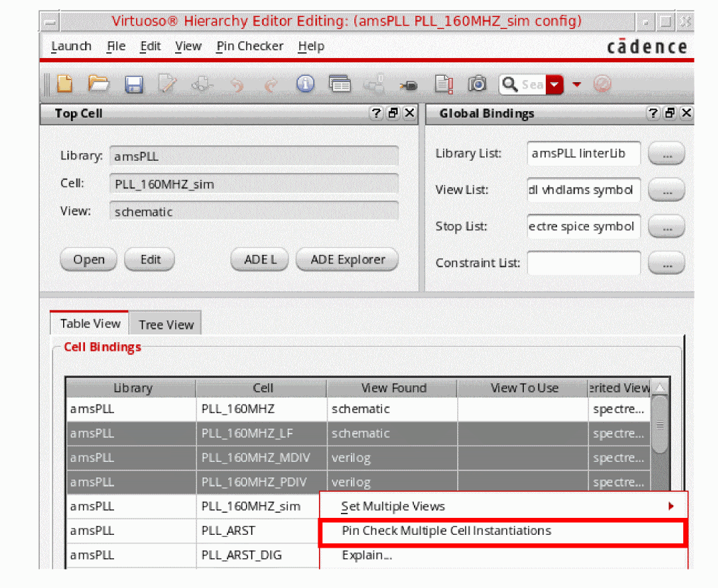Click the blue information icon
Viewport: 718px width, 588px height.
(x=305, y=84)
